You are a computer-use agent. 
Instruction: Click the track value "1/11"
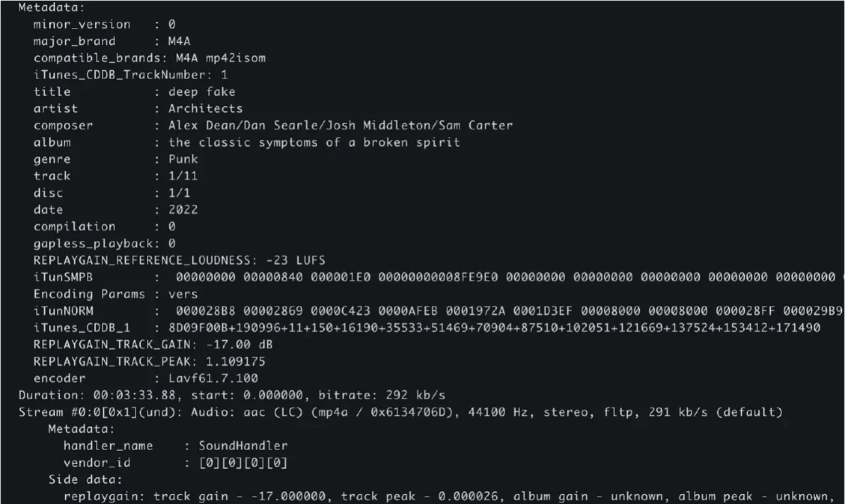tap(183, 176)
